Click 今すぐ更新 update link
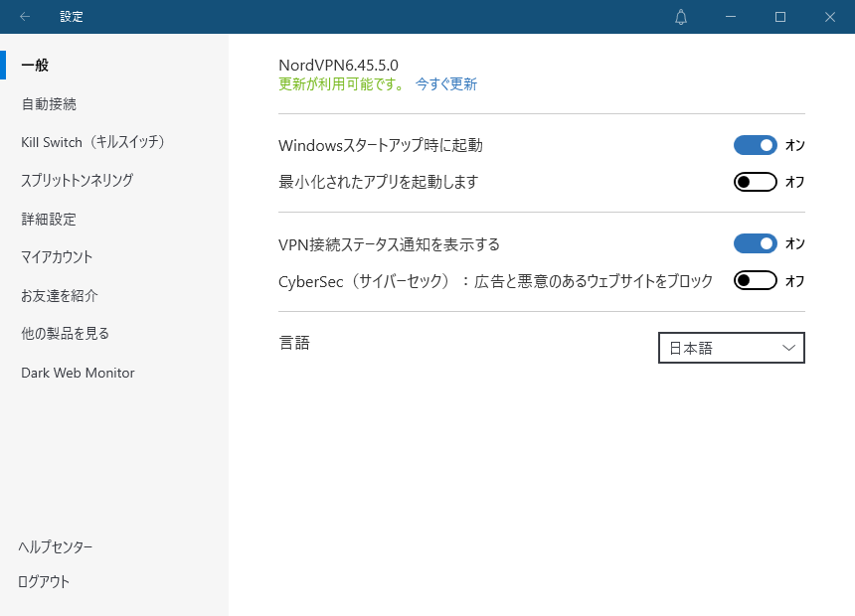855x616 pixels. 446,83
